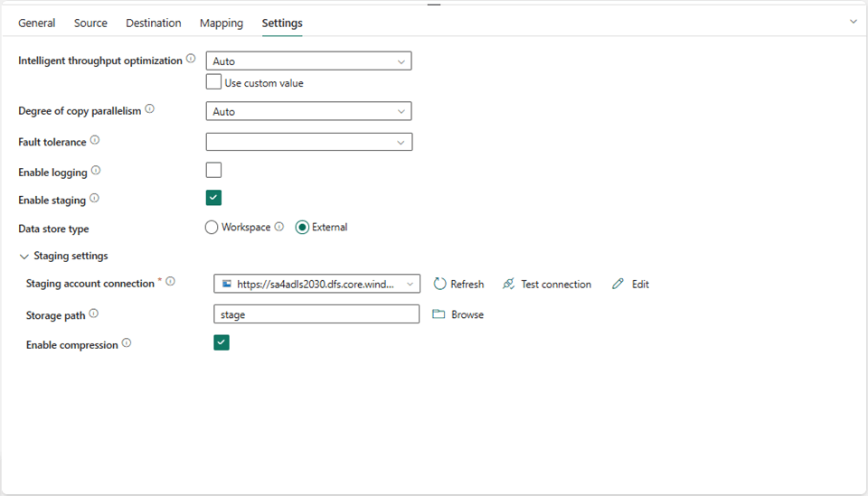Uncheck the Enable staging checkbox
Viewport: 868px width, 496px height.
[x=213, y=198]
